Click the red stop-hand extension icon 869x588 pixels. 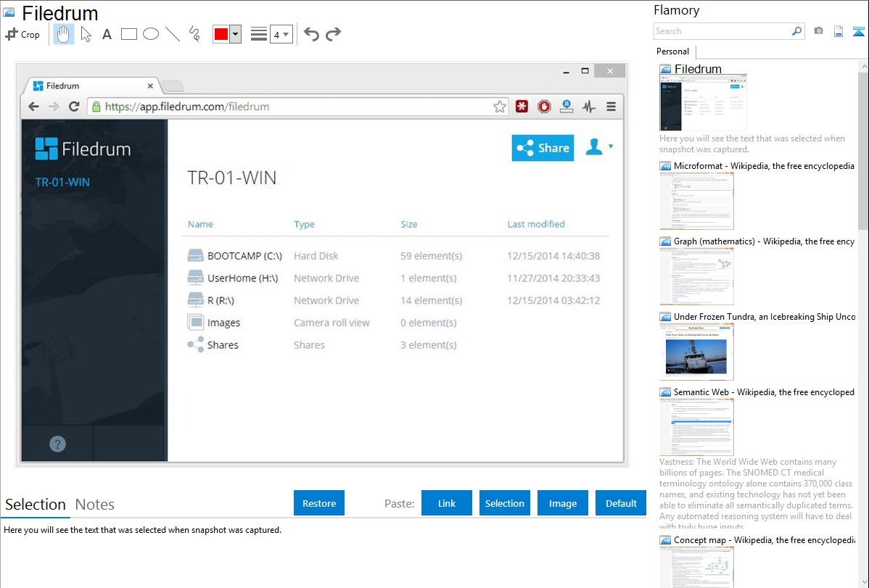[544, 107]
